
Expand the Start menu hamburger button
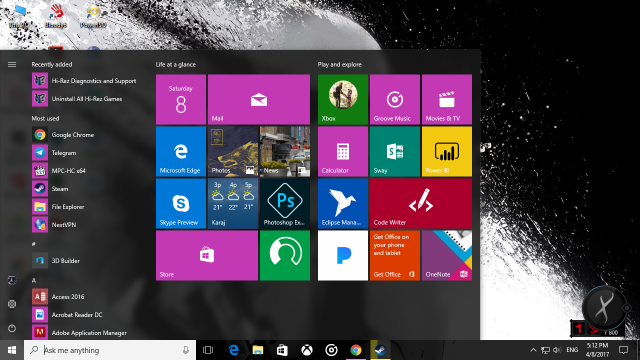coord(12,64)
